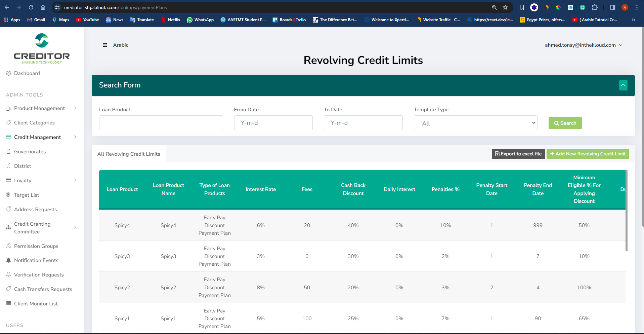Collapse the Search Form panel

[623, 85]
